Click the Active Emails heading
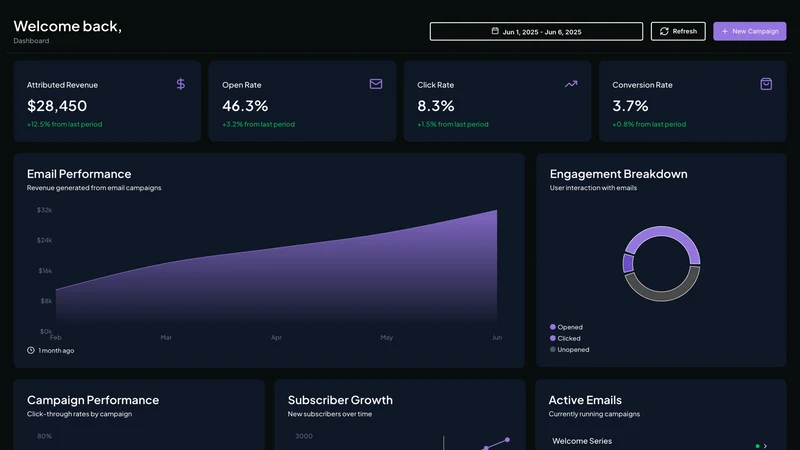Screen dimensions: 800x450 (x=585, y=400)
